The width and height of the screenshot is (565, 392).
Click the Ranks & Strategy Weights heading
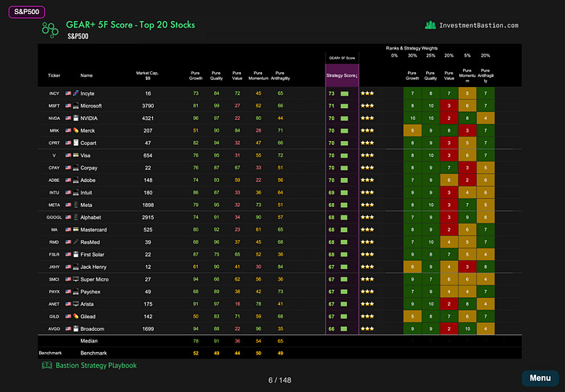point(411,48)
